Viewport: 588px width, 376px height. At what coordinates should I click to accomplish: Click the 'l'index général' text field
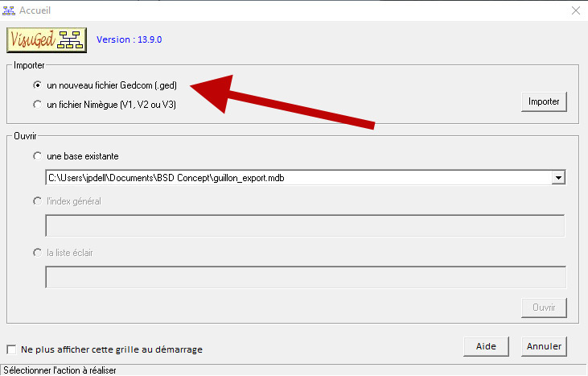tap(305, 225)
